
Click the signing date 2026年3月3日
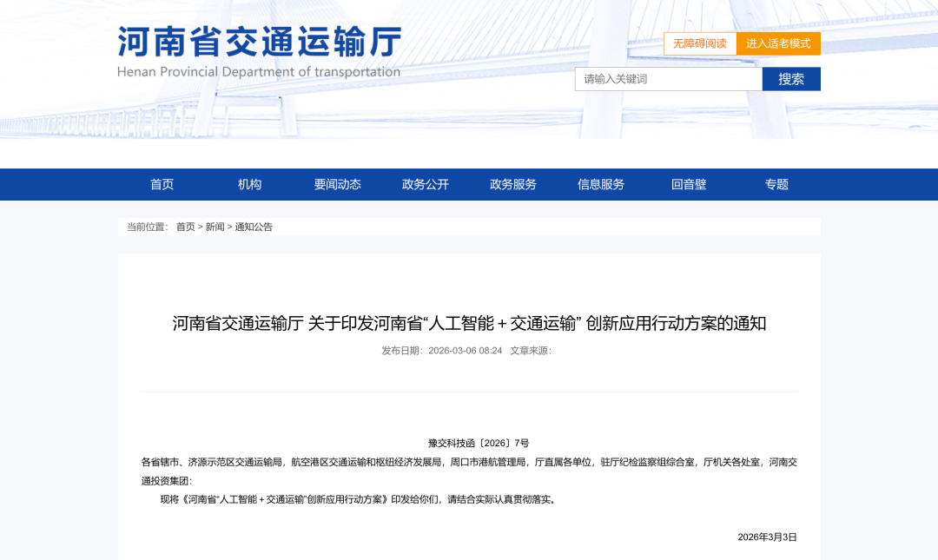click(x=767, y=537)
